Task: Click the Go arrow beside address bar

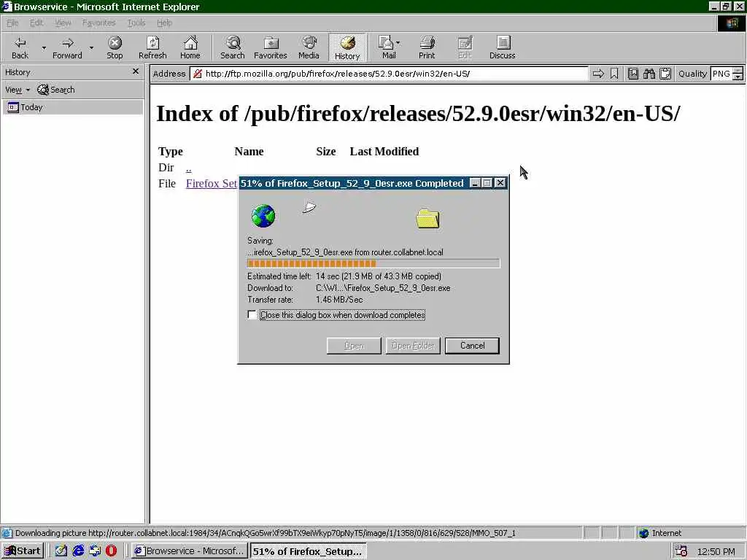Action: pos(598,74)
